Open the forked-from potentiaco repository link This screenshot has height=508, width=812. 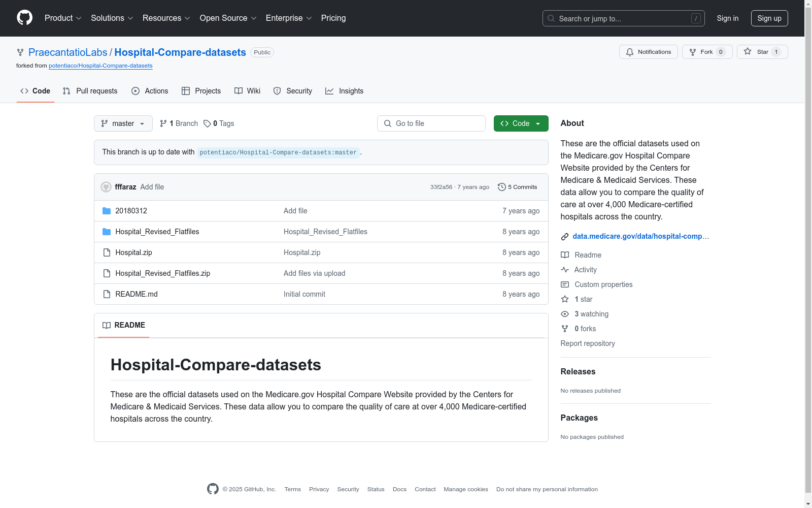click(100, 66)
